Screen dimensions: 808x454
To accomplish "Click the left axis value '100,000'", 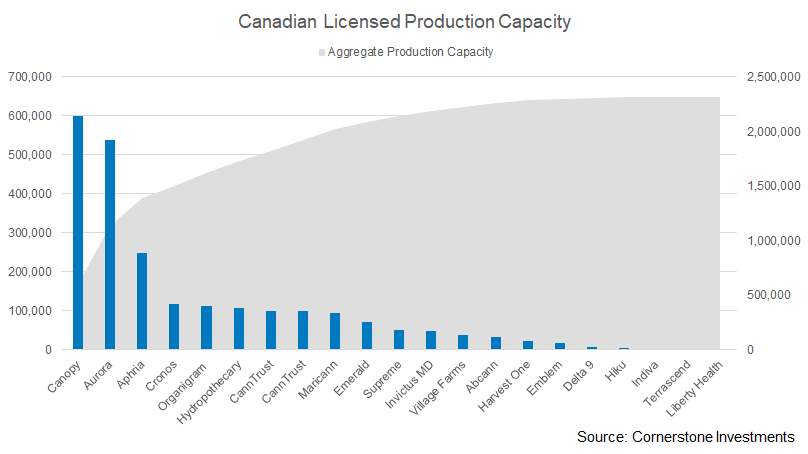I will tap(30, 311).
